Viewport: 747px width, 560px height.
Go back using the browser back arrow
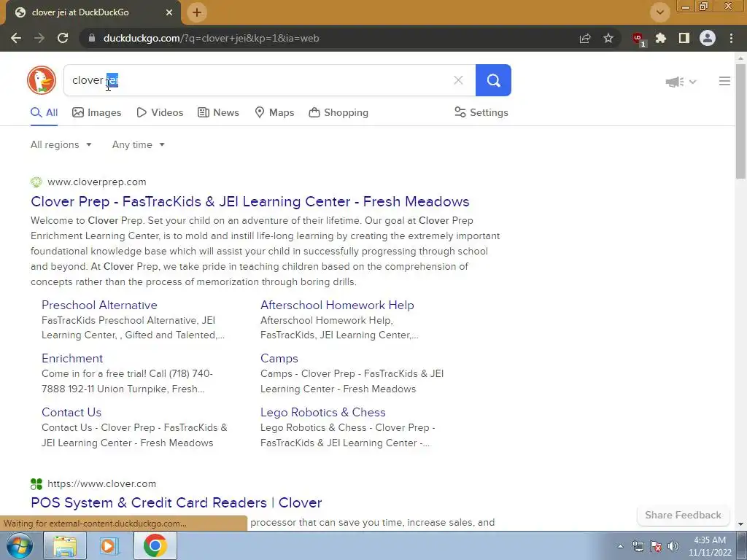click(16, 38)
